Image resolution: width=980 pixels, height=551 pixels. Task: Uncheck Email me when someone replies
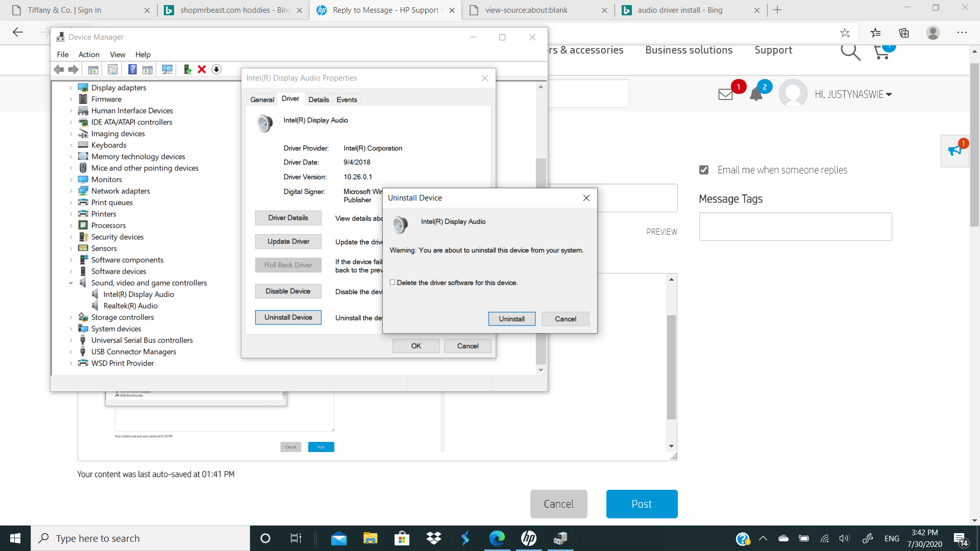[704, 170]
